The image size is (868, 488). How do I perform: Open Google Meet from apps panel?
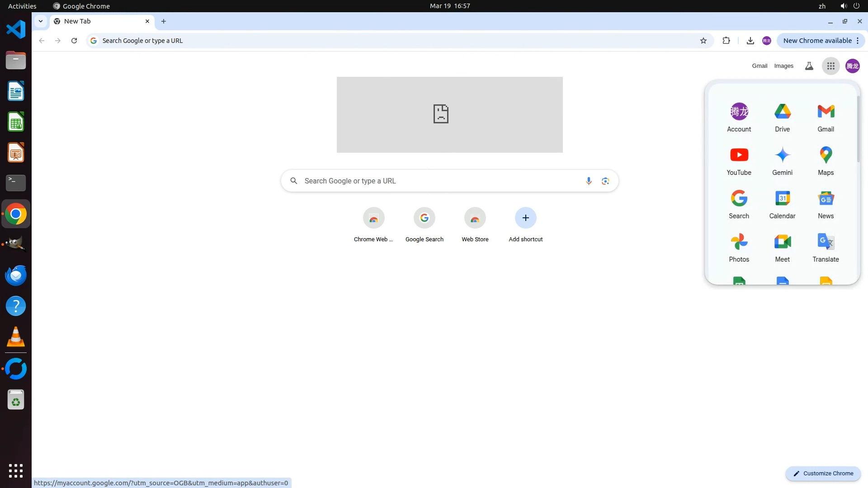pyautogui.click(x=782, y=247)
